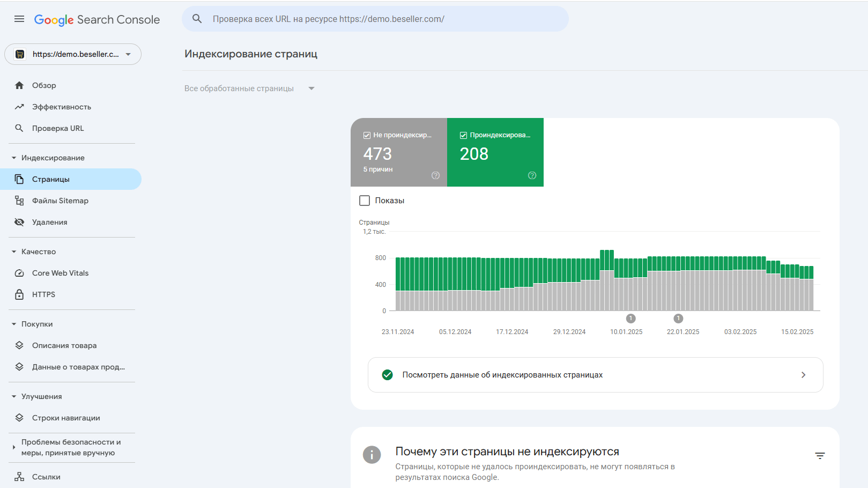Click the 15.02.2025 axis date label
Viewport: 868px width, 488px height.
point(797,332)
